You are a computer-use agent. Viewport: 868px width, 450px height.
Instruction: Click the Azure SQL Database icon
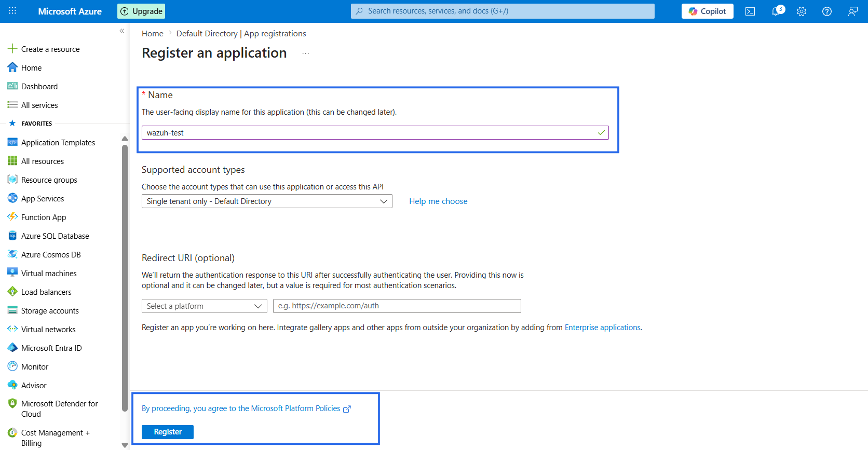coord(12,236)
